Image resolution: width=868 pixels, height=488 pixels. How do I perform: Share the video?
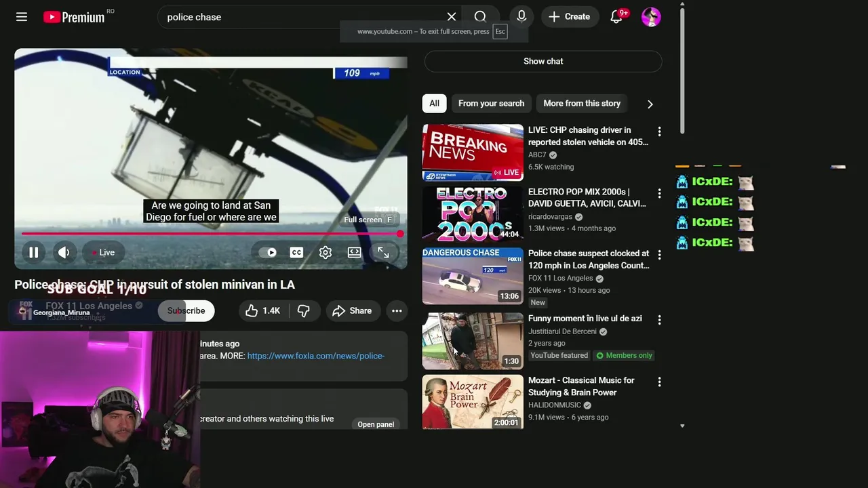coord(353,310)
